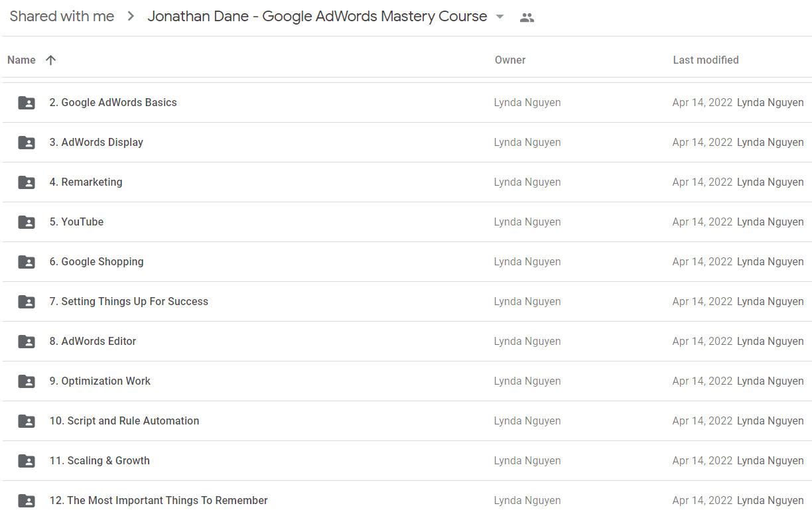
Task: Select the 2. Google AdWords Basics folder name
Action: (x=113, y=102)
